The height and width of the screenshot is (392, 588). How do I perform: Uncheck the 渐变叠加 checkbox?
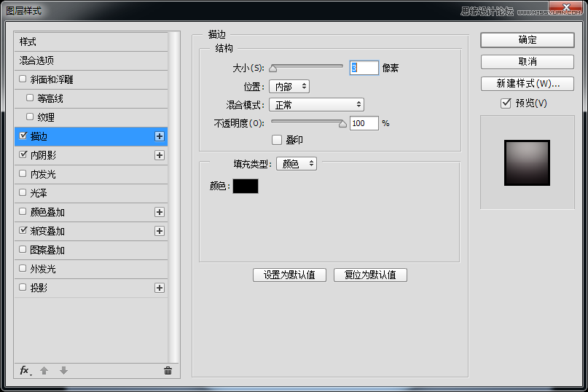(23, 230)
